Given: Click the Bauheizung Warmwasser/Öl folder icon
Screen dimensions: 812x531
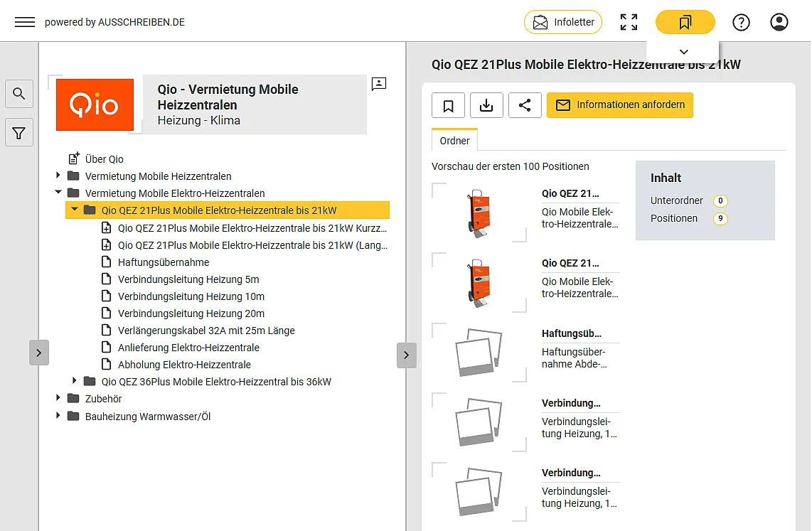Looking at the screenshot, I should tap(73, 416).
